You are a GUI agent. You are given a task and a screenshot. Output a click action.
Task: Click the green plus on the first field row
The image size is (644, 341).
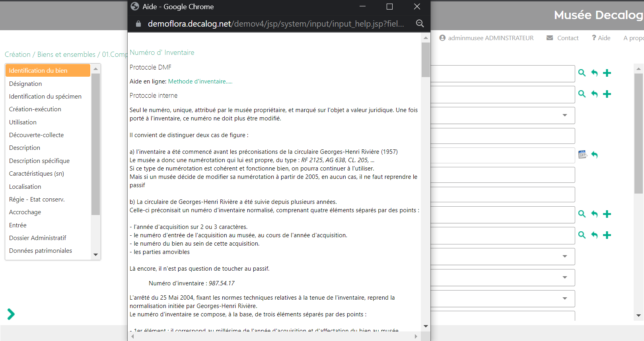[607, 73]
